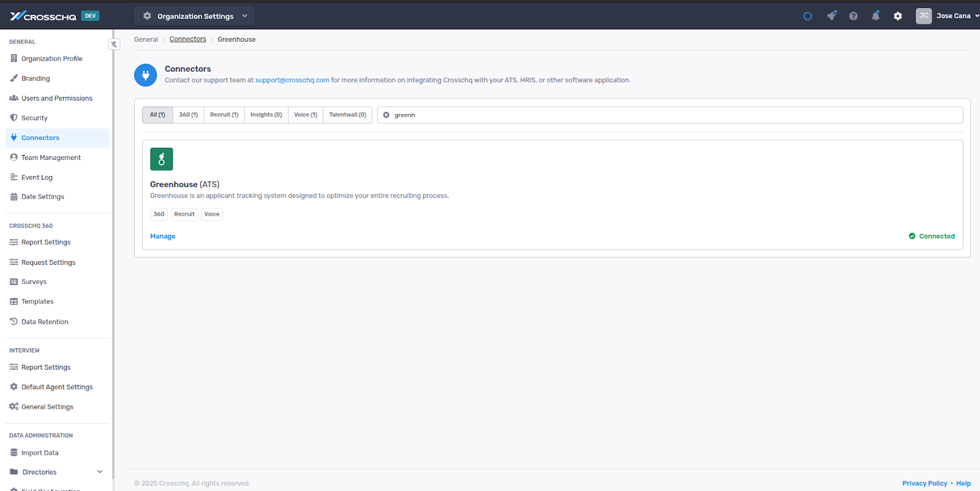Click the connector search input field

tap(674, 115)
